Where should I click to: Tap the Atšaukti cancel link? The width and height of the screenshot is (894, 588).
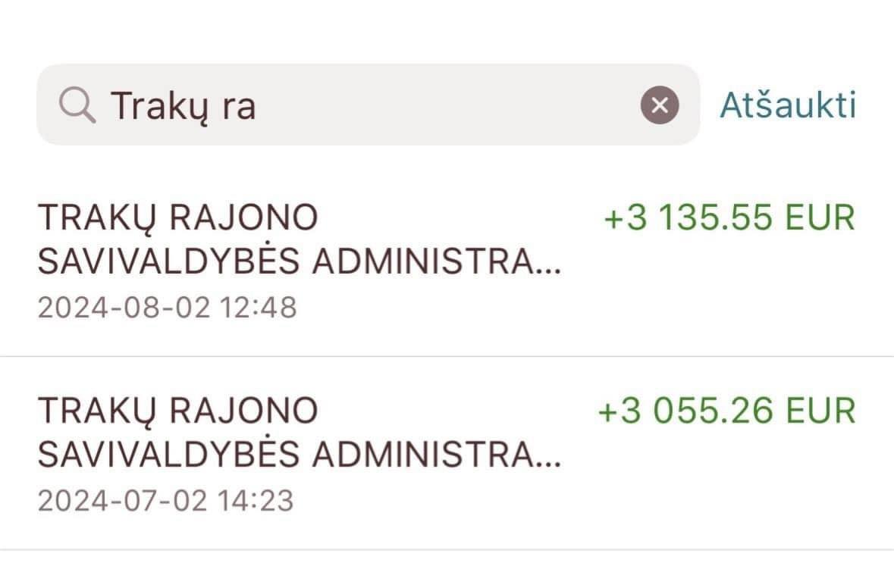787,105
